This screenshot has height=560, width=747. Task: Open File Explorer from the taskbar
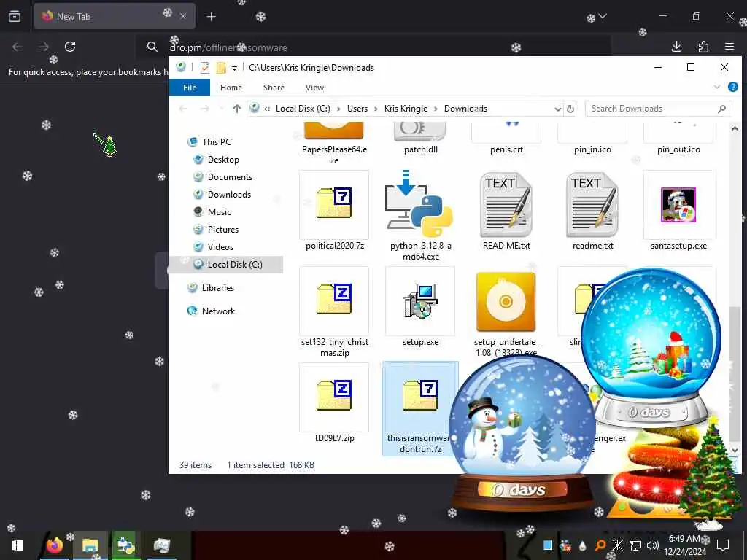90,545
